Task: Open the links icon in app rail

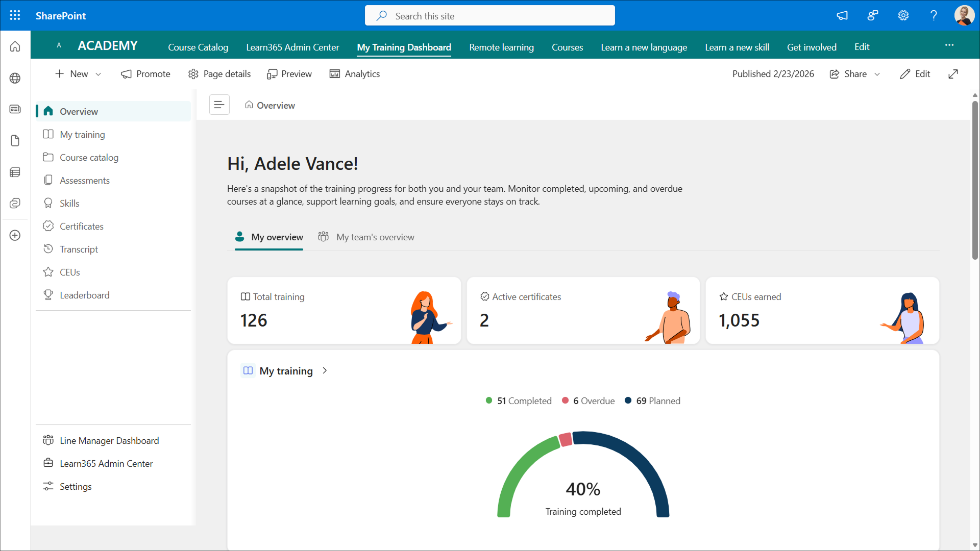Action: [x=15, y=204]
